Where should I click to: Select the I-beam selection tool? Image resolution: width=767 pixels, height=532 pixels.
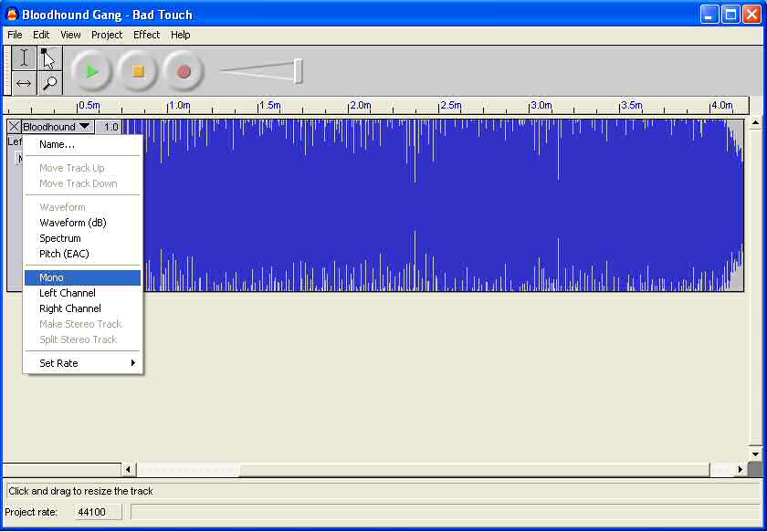click(x=24, y=58)
